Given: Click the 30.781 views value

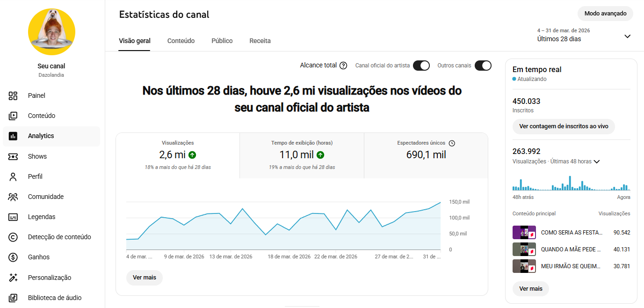Looking at the screenshot, I should coord(622,266).
